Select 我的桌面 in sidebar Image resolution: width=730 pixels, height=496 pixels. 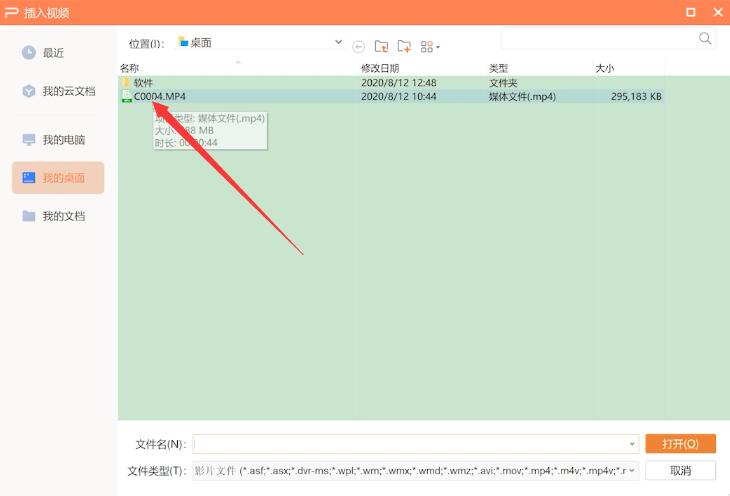pos(58,178)
